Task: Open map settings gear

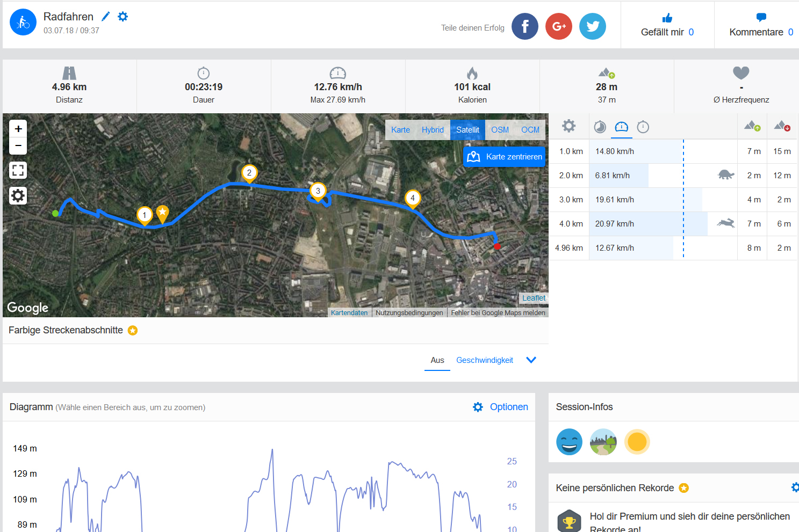Action: (18, 195)
